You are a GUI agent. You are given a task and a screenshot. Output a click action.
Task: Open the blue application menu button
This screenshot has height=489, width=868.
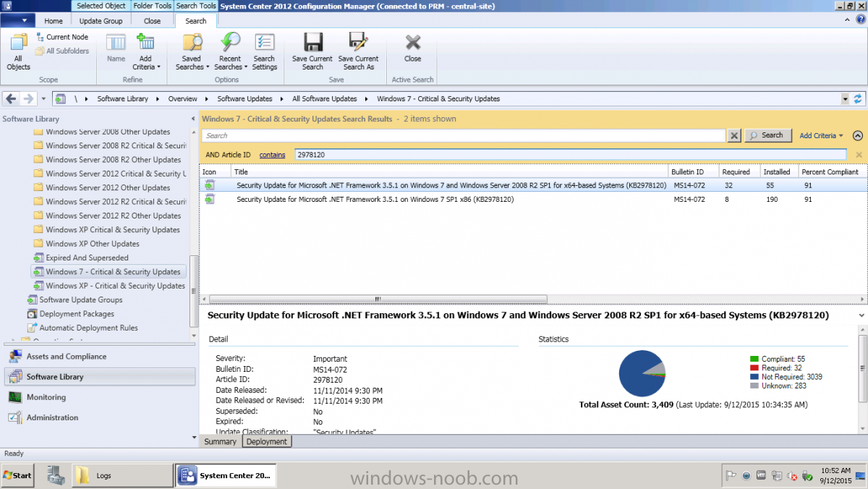coord(18,20)
